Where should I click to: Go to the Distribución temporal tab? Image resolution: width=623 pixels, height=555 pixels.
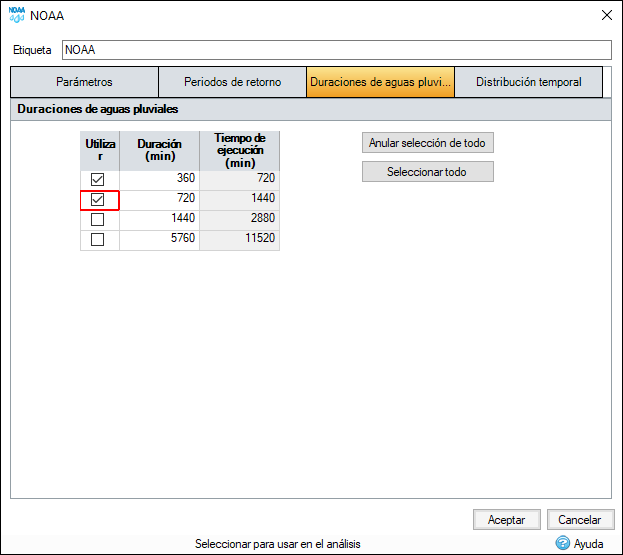click(x=528, y=82)
